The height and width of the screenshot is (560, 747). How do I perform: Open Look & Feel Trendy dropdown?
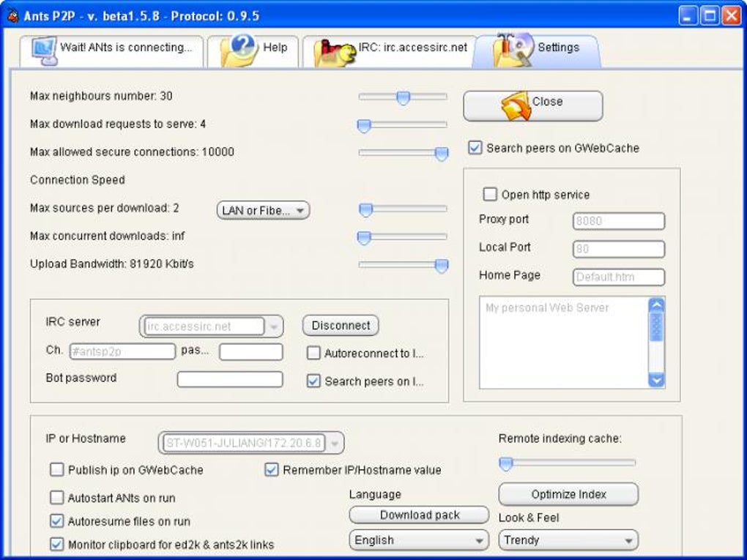point(568,540)
